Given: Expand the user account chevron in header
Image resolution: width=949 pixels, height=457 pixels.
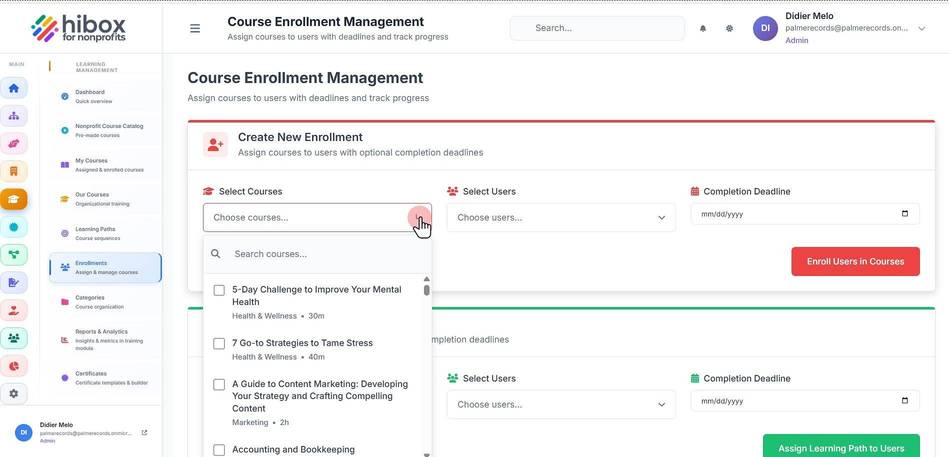Looking at the screenshot, I should click(921, 28).
